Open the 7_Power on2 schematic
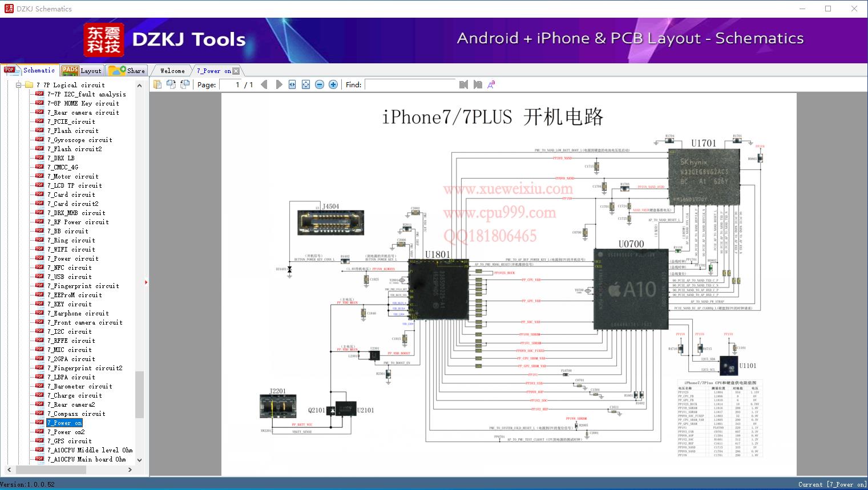 [x=66, y=432]
